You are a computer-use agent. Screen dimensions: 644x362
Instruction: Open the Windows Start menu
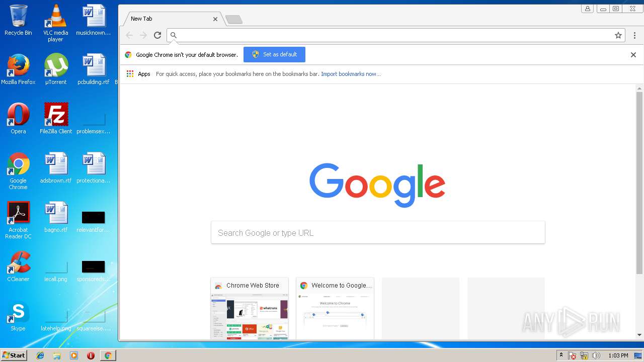click(x=14, y=355)
